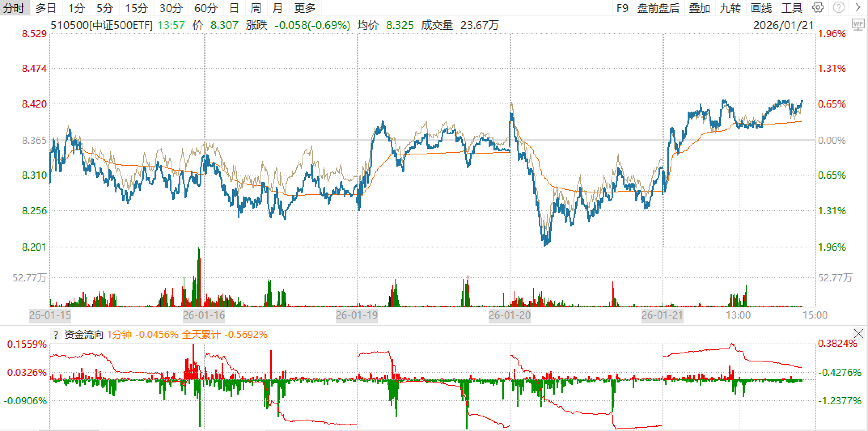
Task: Click the 26-01-19 date marker on time axis
Action: pos(356,315)
